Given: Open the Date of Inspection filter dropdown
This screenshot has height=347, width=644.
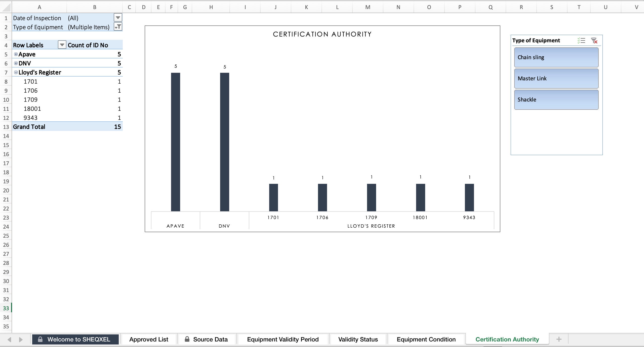Looking at the screenshot, I should pos(117,18).
